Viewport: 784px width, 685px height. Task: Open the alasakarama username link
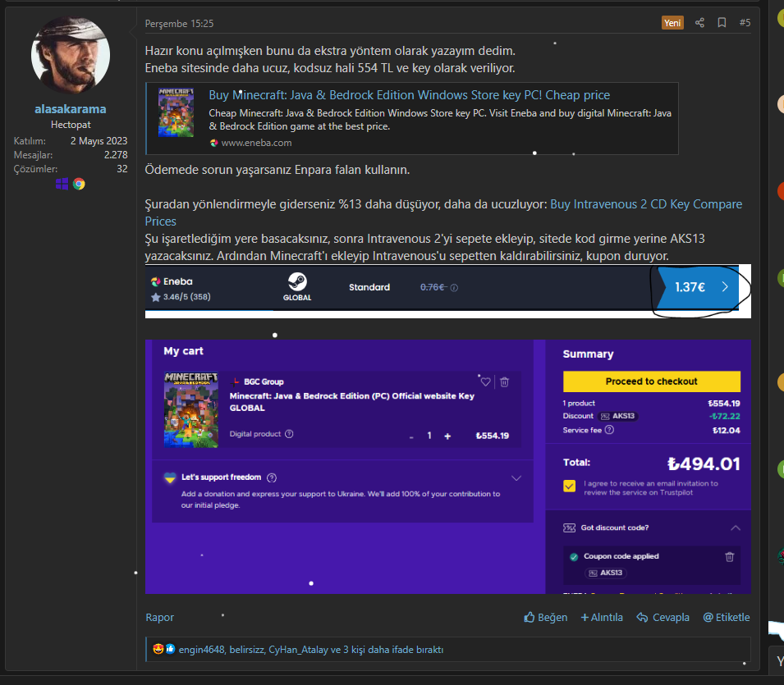pos(71,109)
